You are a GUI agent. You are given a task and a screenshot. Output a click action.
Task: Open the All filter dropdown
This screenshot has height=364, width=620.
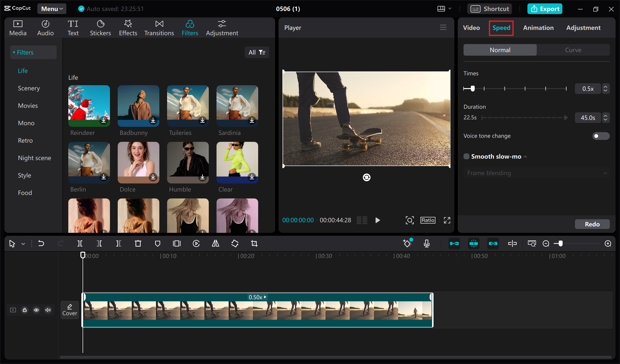[257, 52]
